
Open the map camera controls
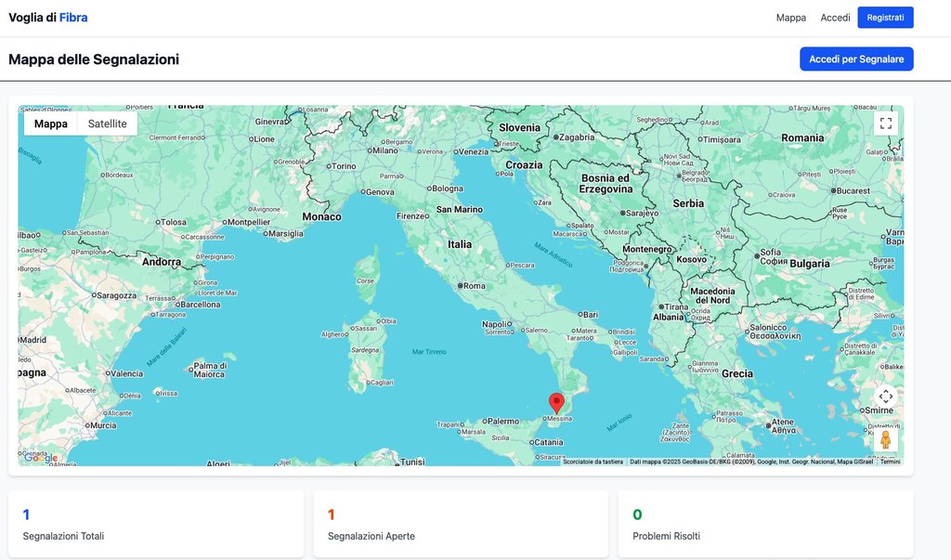pos(885,397)
